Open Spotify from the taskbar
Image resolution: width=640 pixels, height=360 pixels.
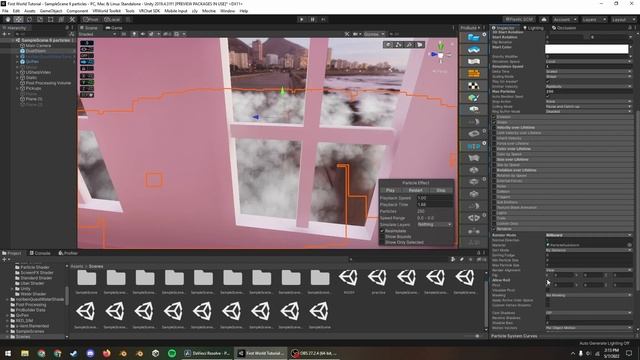click(172, 353)
